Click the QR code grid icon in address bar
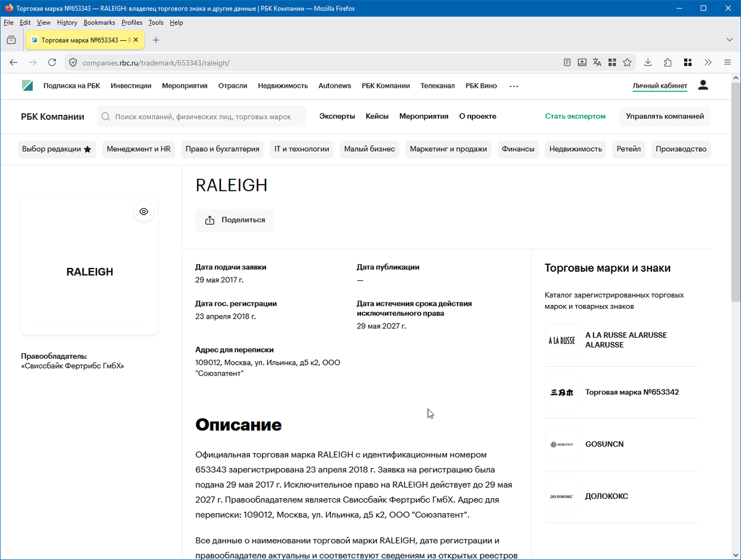The image size is (741, 560). [612, 62]
